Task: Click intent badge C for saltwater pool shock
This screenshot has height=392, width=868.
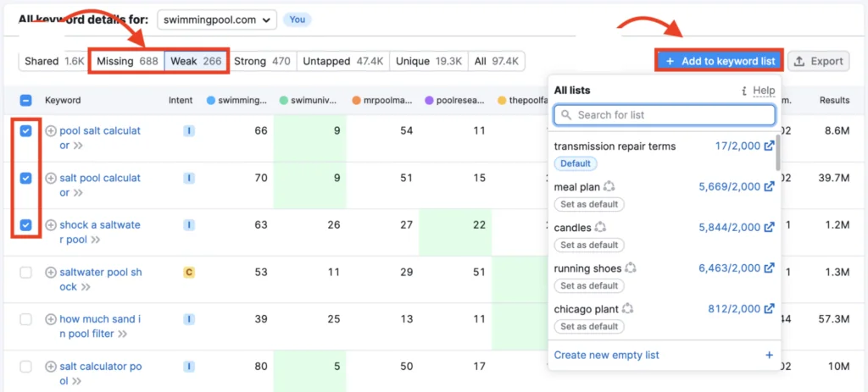Action: [x=189, y=272]
